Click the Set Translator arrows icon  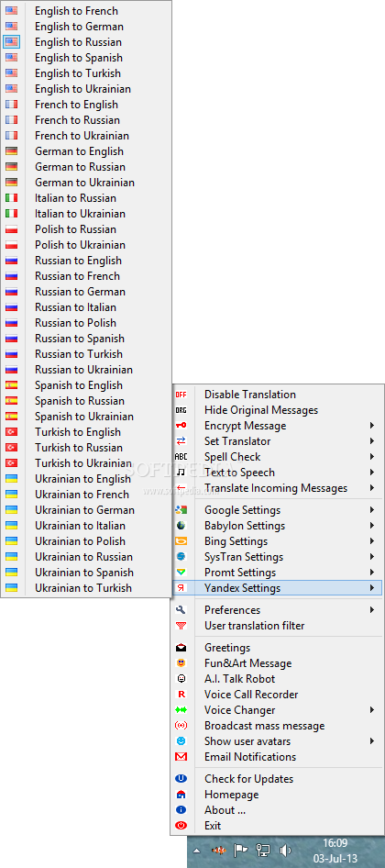click(x=181, y=441)
